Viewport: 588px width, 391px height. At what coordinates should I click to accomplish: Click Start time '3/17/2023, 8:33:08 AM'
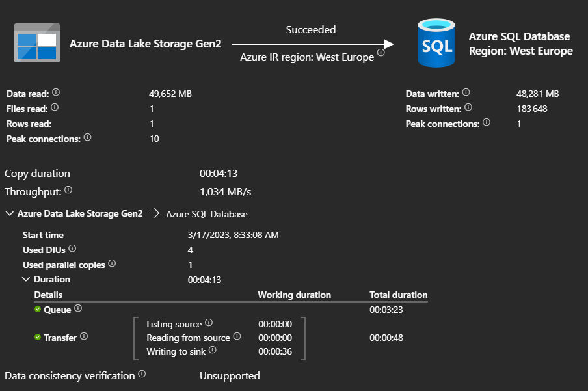(x=234, y=235)
